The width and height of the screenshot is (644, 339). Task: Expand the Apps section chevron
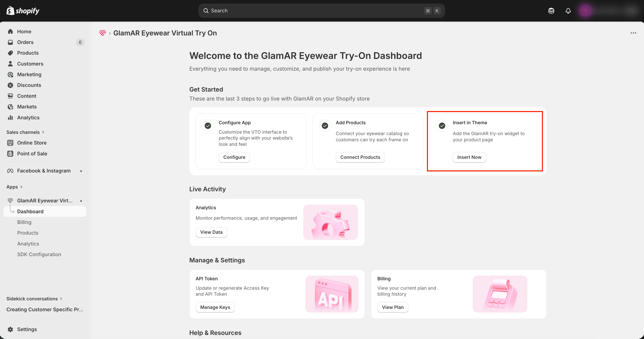[21, 187]
